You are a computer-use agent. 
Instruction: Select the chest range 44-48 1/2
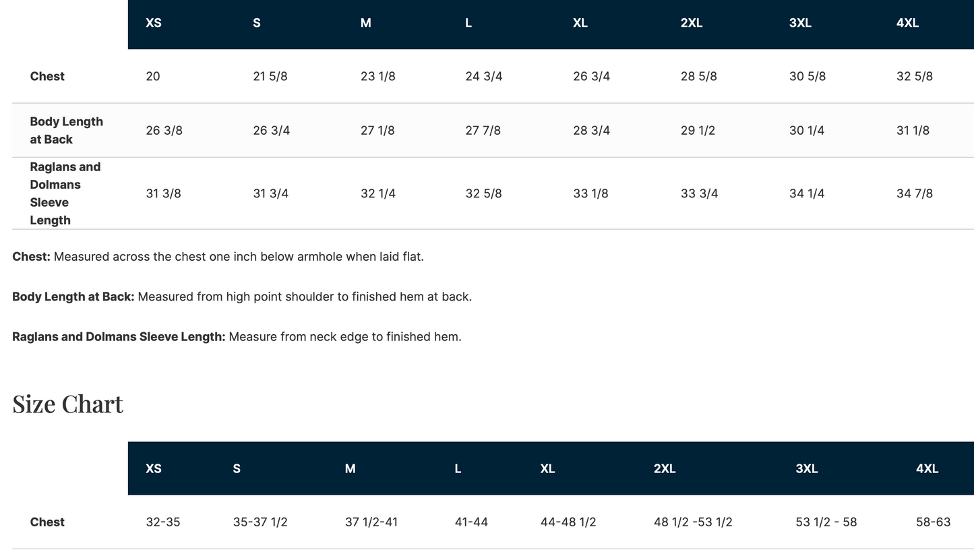[568, 522]
